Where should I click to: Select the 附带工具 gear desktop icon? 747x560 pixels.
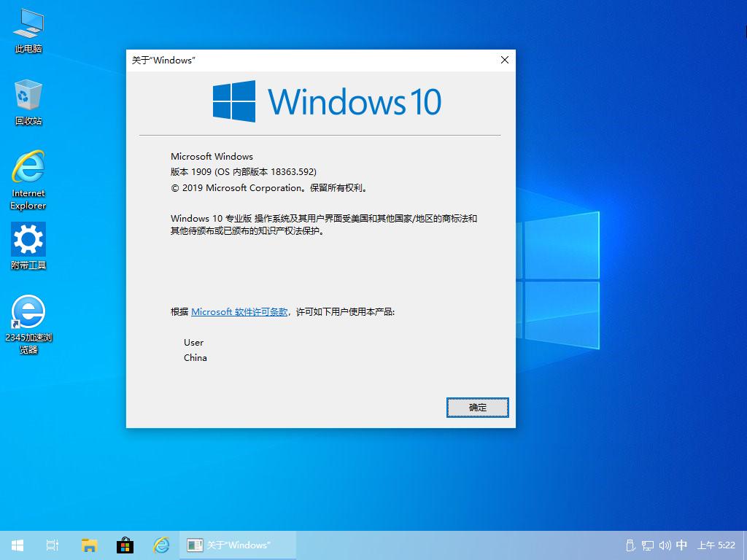(28, 246)
